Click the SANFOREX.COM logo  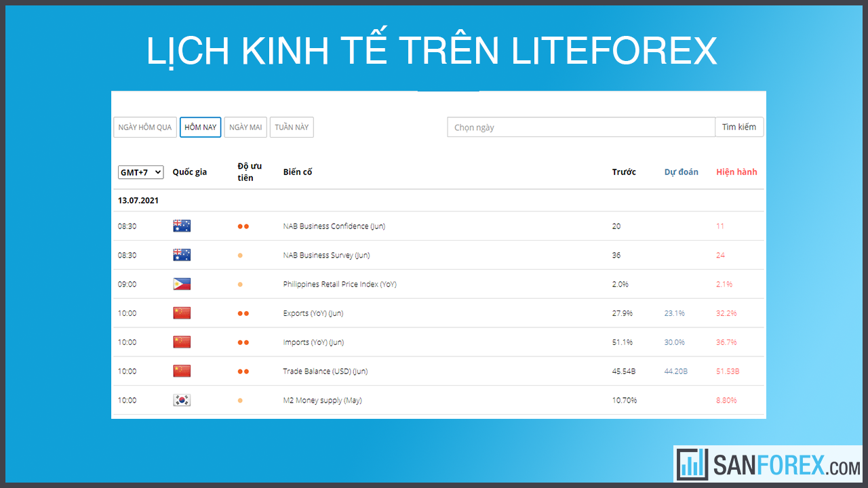point(768,464)
